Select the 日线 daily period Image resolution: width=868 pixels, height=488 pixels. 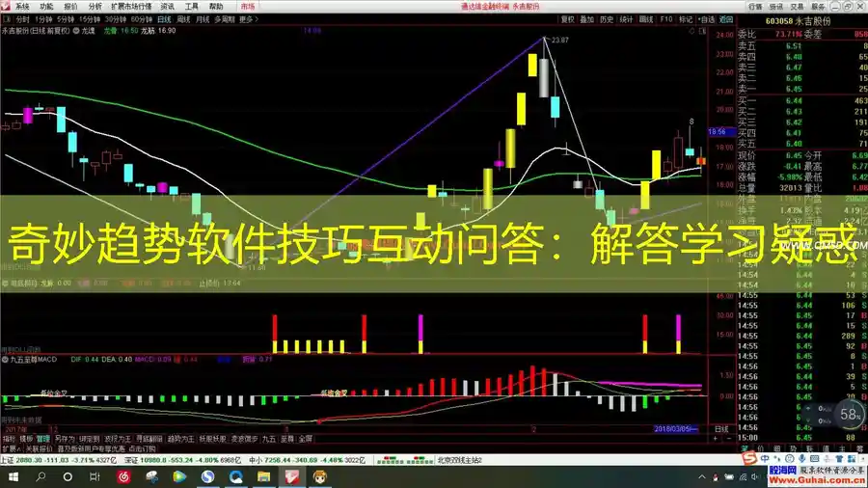pyautogui.click(x=164, y=19)
